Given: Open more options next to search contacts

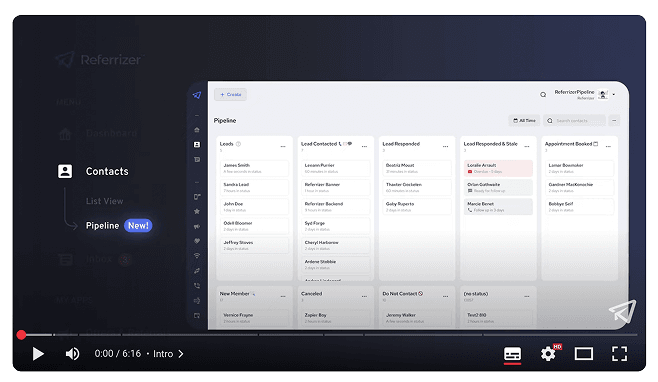Looking at the screenshot, I should tap(614, 120).
